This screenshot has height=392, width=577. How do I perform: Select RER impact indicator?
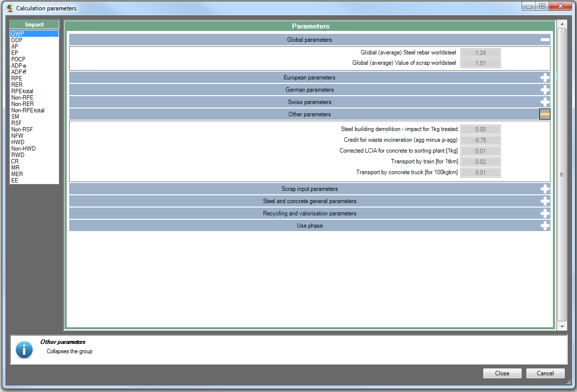34,85
